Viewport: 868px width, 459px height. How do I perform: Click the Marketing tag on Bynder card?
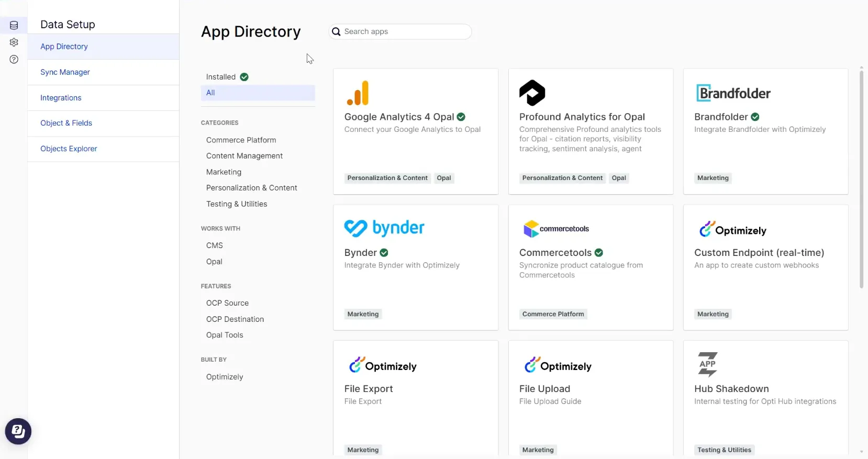pos(363,314)
